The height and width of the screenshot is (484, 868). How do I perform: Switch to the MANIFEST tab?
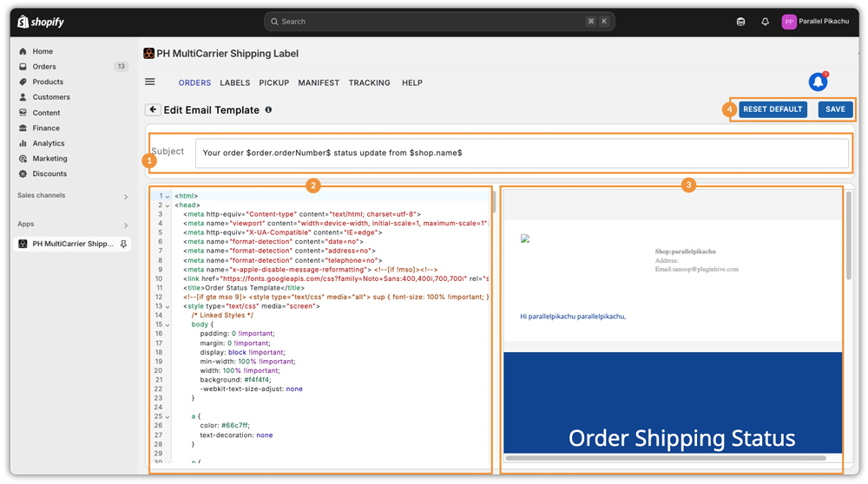[x=319, y=82]
